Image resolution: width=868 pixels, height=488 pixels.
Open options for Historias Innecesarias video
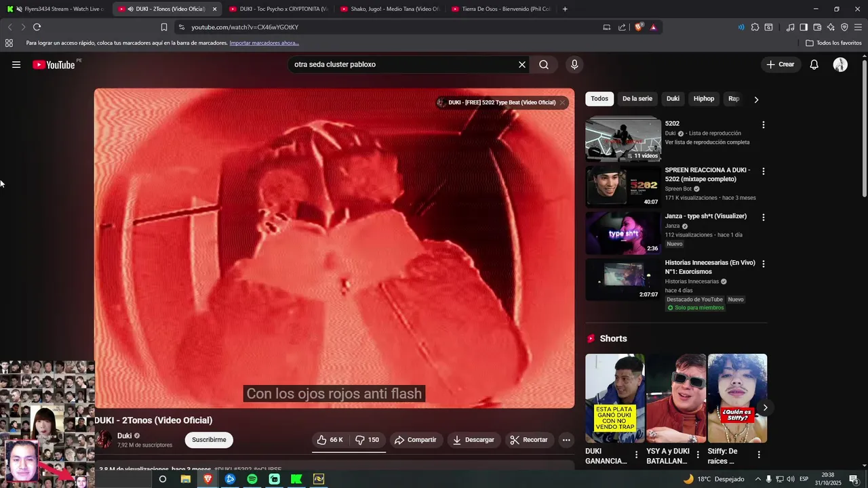click(763, 264)
